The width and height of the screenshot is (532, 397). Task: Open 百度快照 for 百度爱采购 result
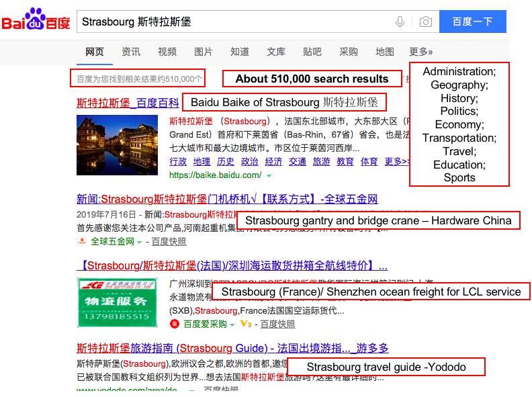tap(278, 324)
